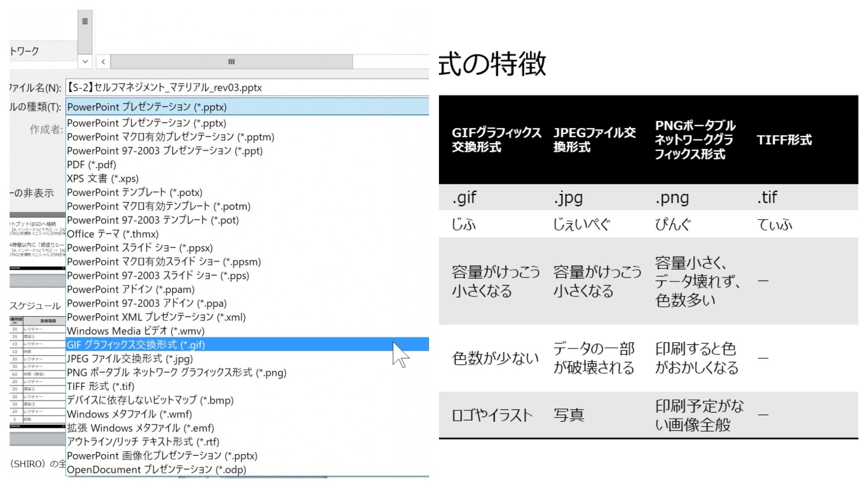Click the ロゴやイラスト cell
This screenshot has width=868, height=488.
tap(492, 415)
